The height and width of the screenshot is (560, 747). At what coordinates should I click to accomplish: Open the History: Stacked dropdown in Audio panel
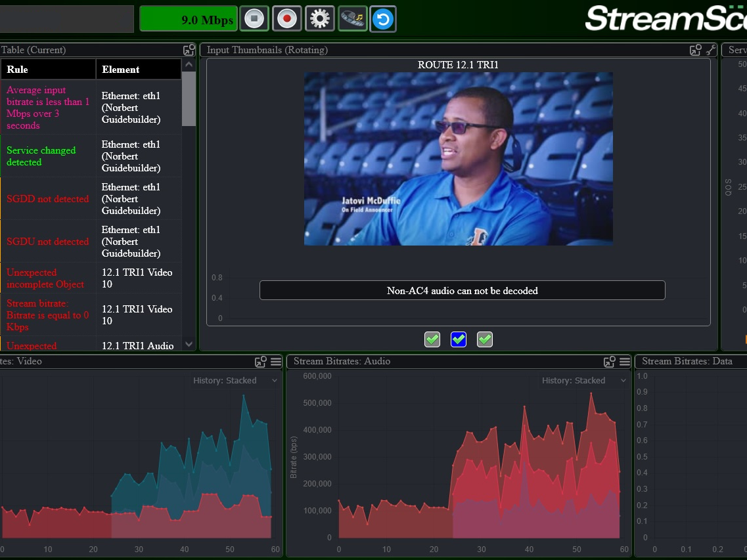point(583,381)
